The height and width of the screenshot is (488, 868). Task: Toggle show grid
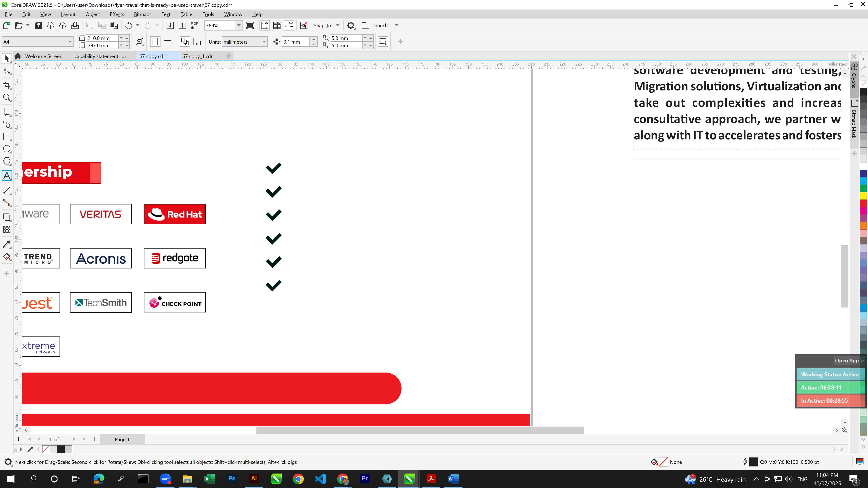[277, 25]
